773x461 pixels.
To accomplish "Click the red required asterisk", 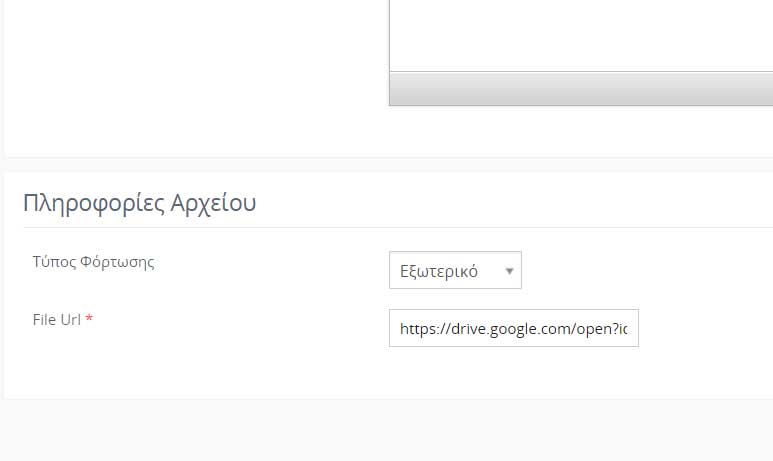I will click(x=89, y=318).
